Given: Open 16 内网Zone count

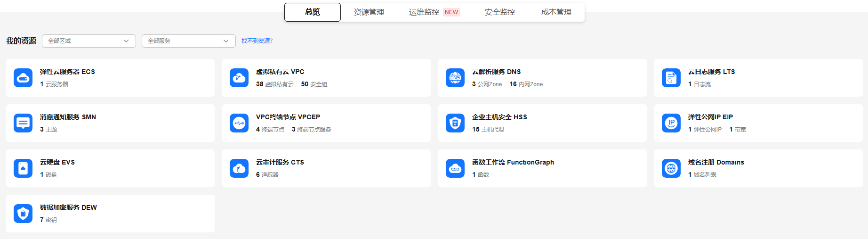Looking at the screenshot, I should click(526, 84).
